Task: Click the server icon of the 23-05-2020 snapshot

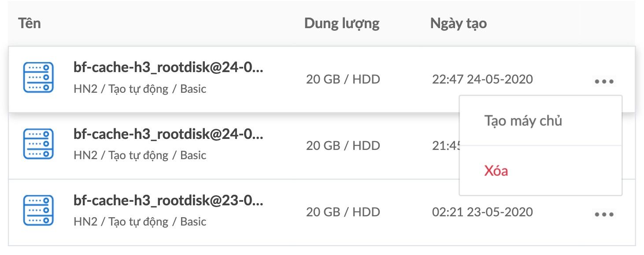Action: (38, 211)
